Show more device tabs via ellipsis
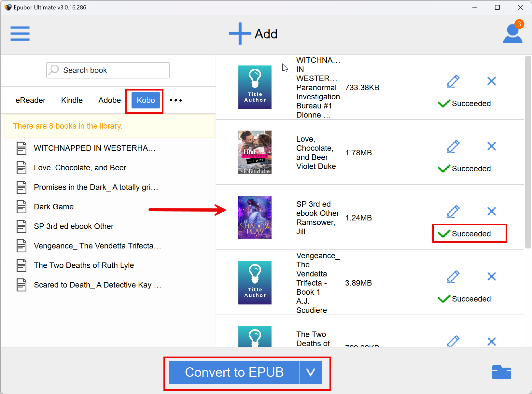This screenshot has width=532, height=394. [176, 100]
